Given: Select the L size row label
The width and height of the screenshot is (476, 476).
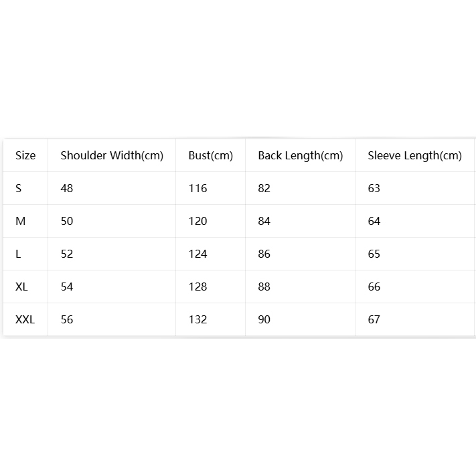Looking at the screenshot, I should point(18,254).
